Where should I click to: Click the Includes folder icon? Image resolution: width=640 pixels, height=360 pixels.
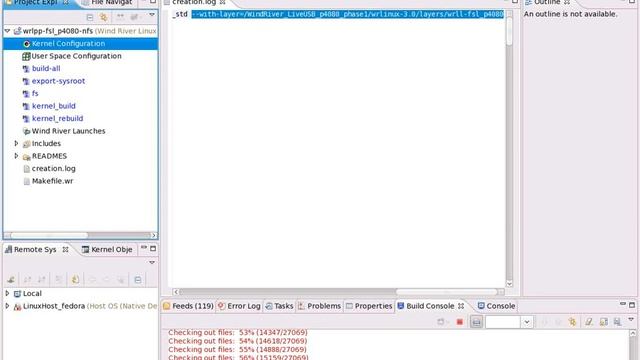27,144
